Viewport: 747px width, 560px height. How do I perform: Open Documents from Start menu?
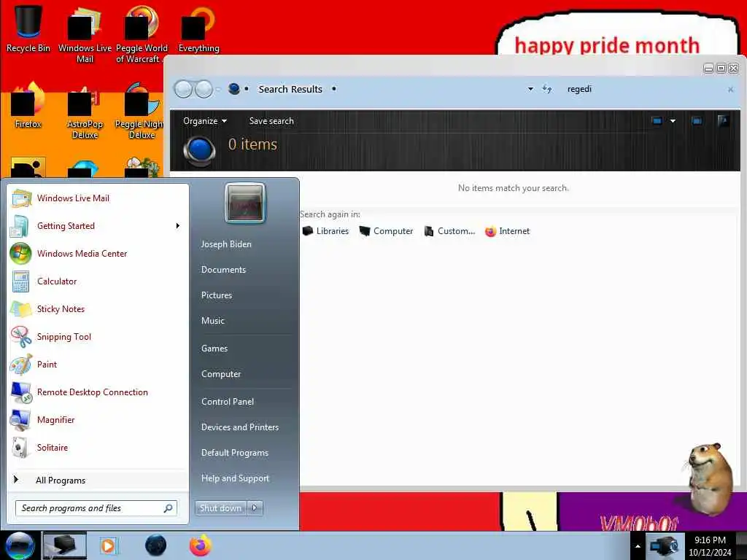pyautogui.click(x=223, y=270)
